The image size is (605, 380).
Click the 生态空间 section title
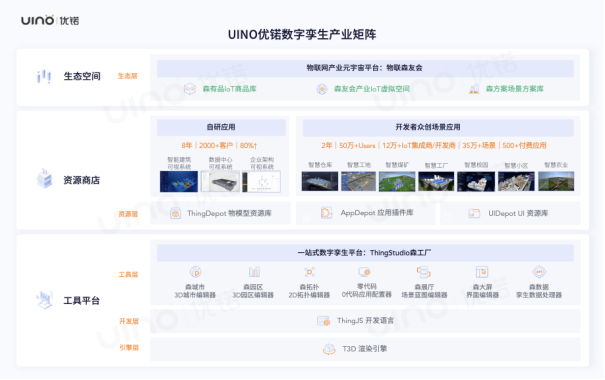(x=82, y=76)
